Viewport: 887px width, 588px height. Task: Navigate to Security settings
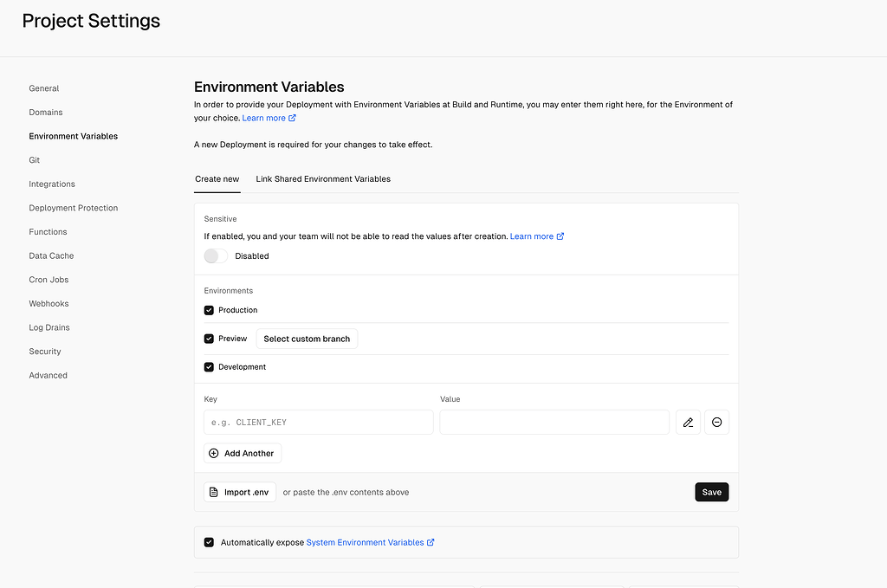coord(44,351)
